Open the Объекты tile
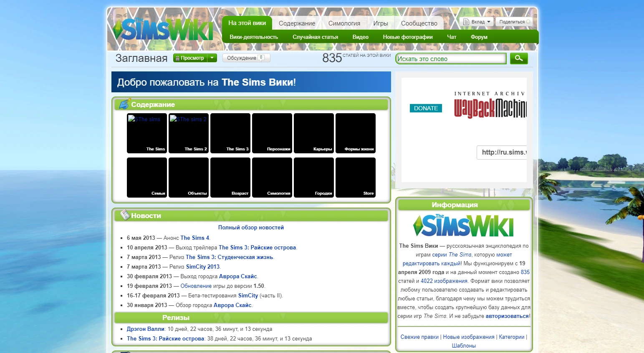This screenshot has width=644, height=353. (x=189, y=178)
